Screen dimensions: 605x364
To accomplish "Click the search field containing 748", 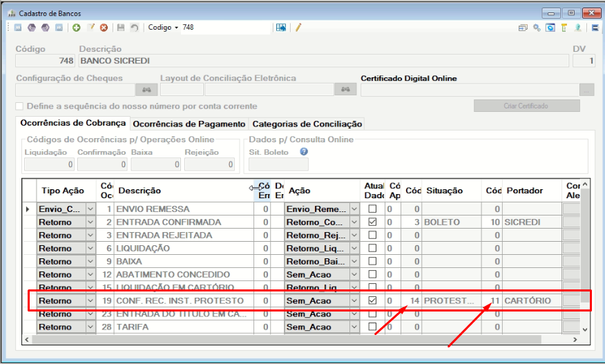I will [226, 28].
